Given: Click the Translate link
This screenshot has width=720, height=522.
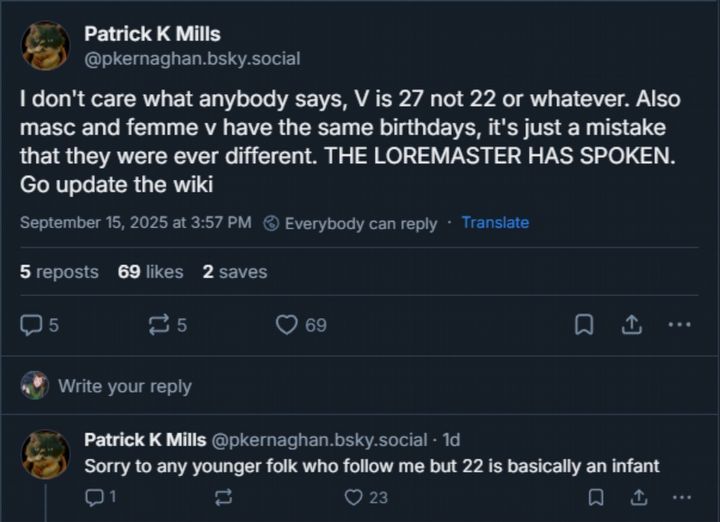Looking at the screenshot, I should [x=495, y=222].
